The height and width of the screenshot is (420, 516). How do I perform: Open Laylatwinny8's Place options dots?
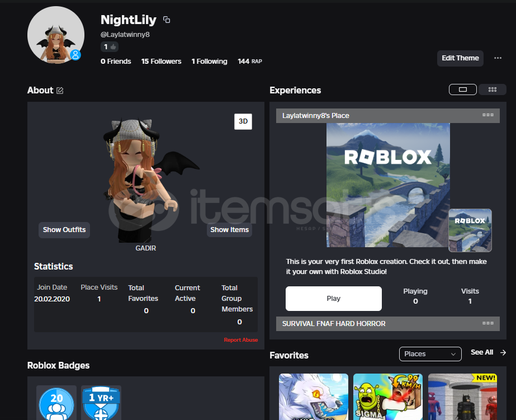(x=487, y=115)
